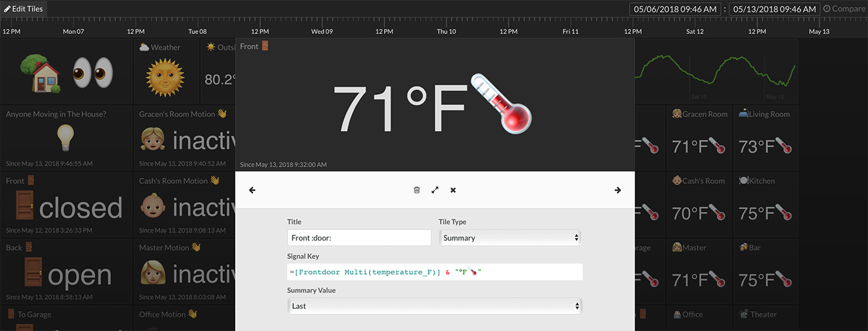Image resolution: width=868 pixels, height=331 pixels.
Task: Click the Back door open tile
Action: (x=67, y=271)
